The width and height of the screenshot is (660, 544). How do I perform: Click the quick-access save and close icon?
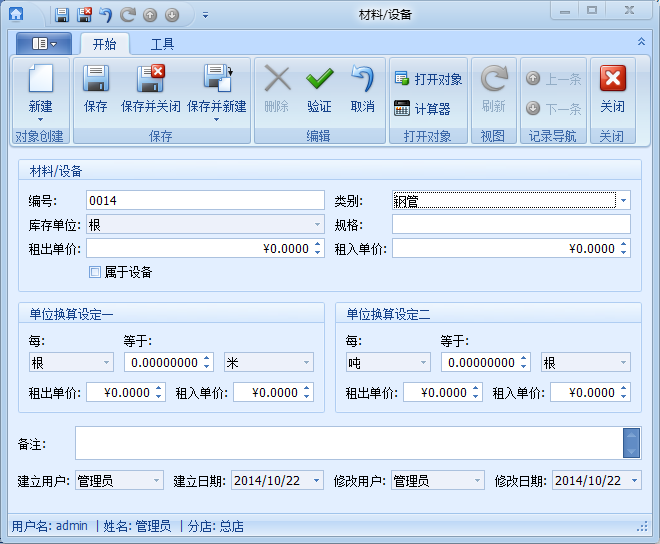coord(84,15)
